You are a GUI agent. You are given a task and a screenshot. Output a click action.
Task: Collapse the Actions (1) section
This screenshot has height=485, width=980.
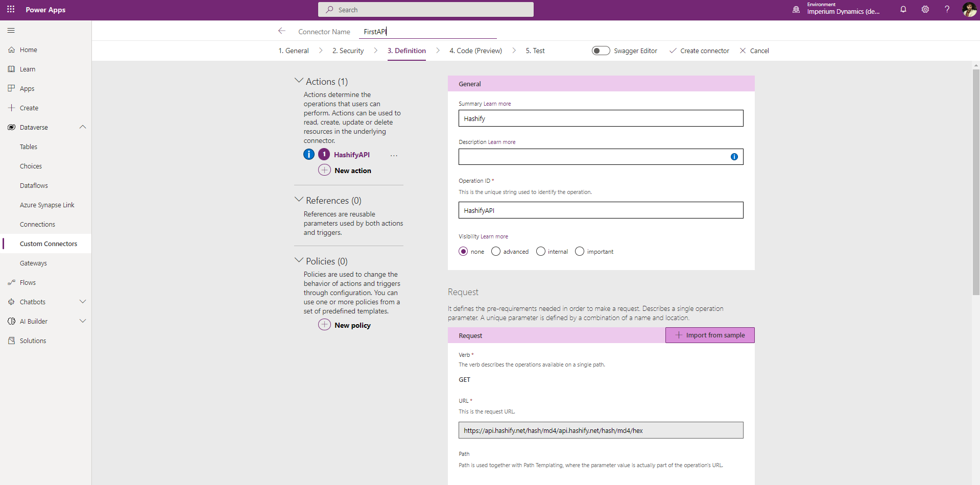pos(299,81)
